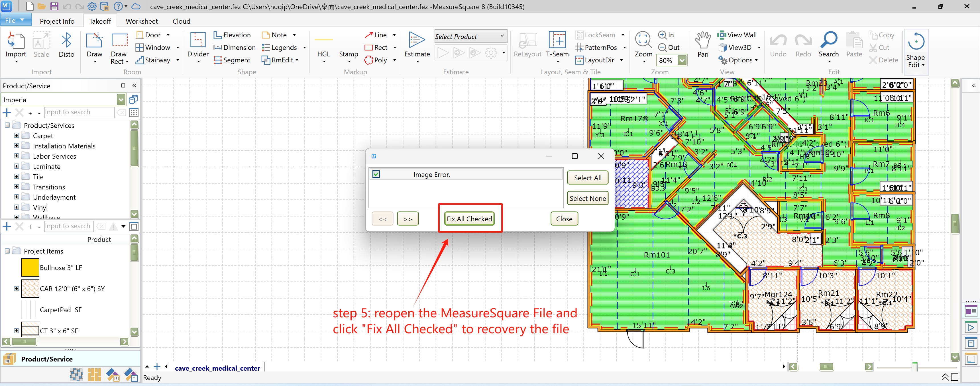Open the Imperial units combo box
980x386 pixels.
point(121,100)
